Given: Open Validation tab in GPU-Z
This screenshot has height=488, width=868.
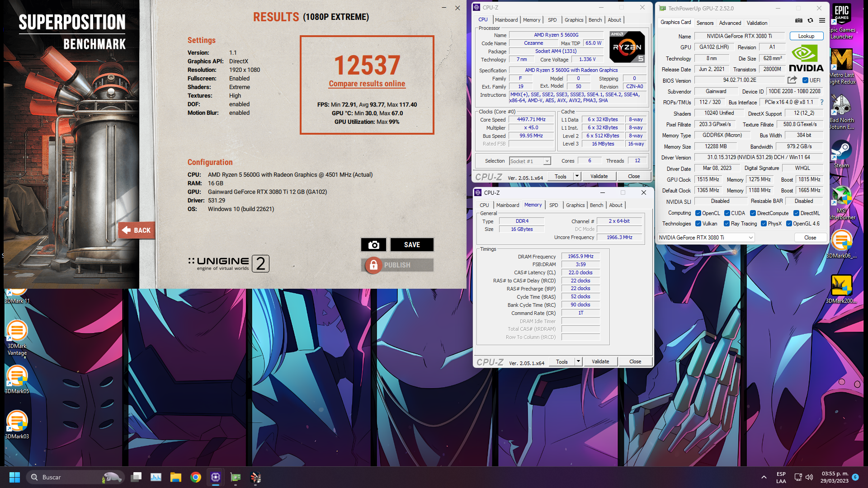Looking at the screenshot, I should (757, 23).
